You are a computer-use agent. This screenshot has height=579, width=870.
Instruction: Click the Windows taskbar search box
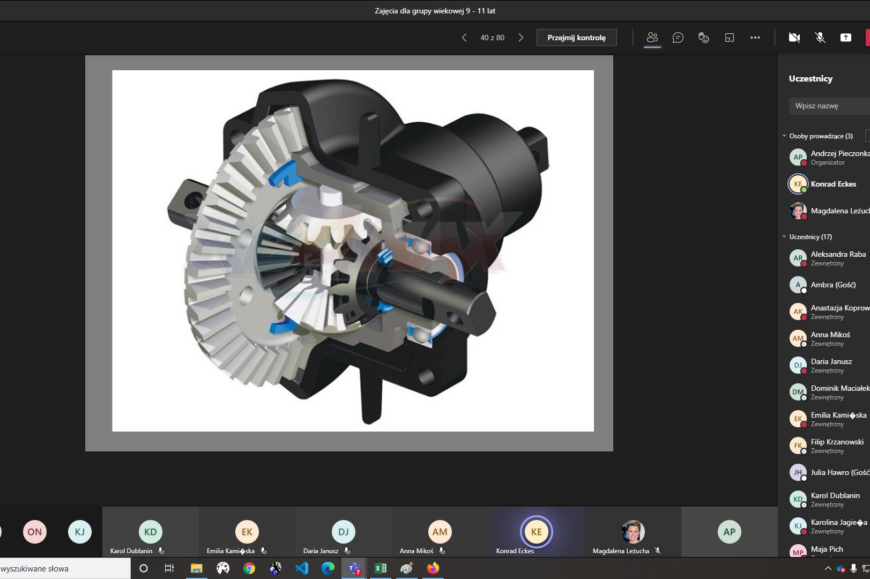click(64, 568)
